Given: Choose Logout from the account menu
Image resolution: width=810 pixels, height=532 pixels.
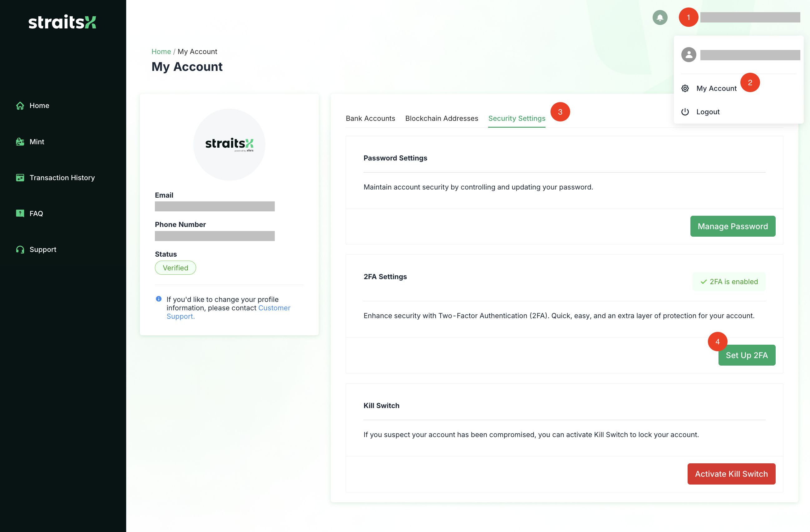Looking at the screenshot, I should pos(708,112).
